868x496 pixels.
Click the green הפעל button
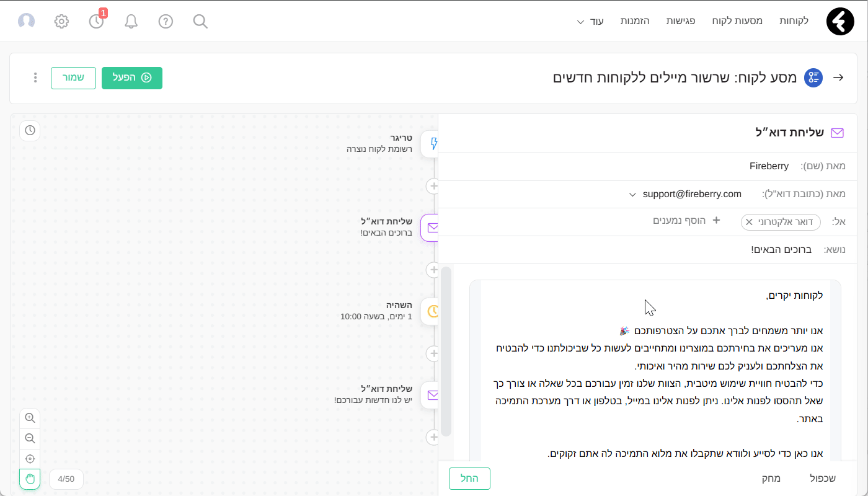tap(132, 78)
